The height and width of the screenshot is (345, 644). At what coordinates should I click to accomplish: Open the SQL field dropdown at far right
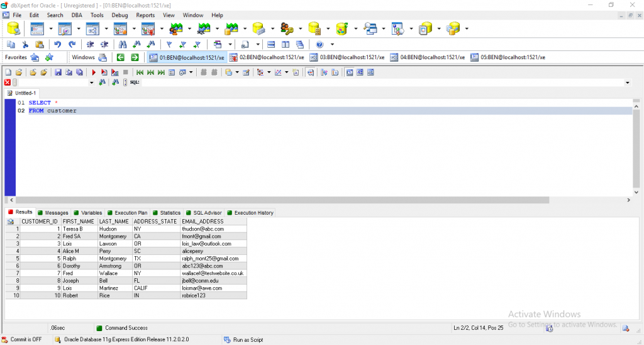point(627,82)
